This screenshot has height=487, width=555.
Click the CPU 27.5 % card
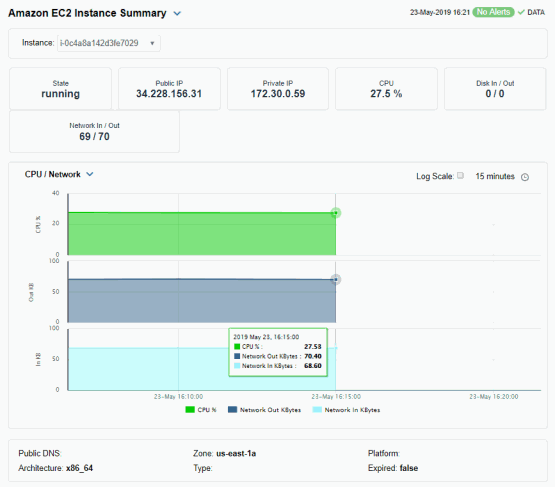386,89
